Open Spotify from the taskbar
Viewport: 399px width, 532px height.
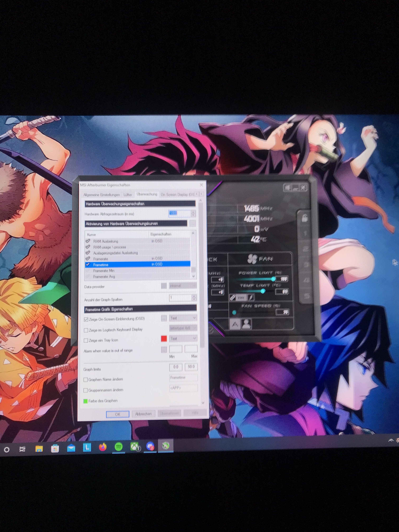pyautogui.click(x=119, y=447)
